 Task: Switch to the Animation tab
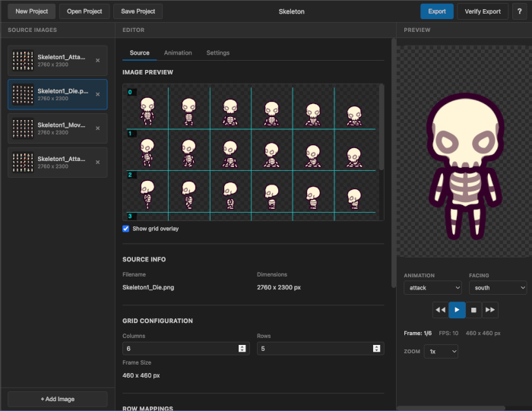(178, 52)
